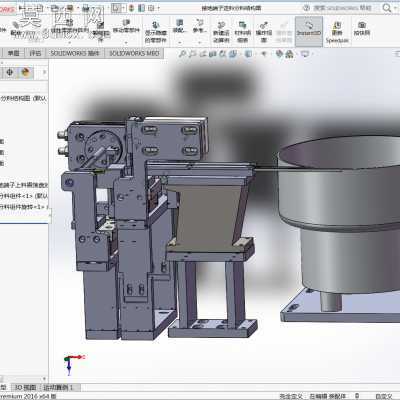Click Previous View icon
This screenshot has height=400, width=400.
click(203, 54)
